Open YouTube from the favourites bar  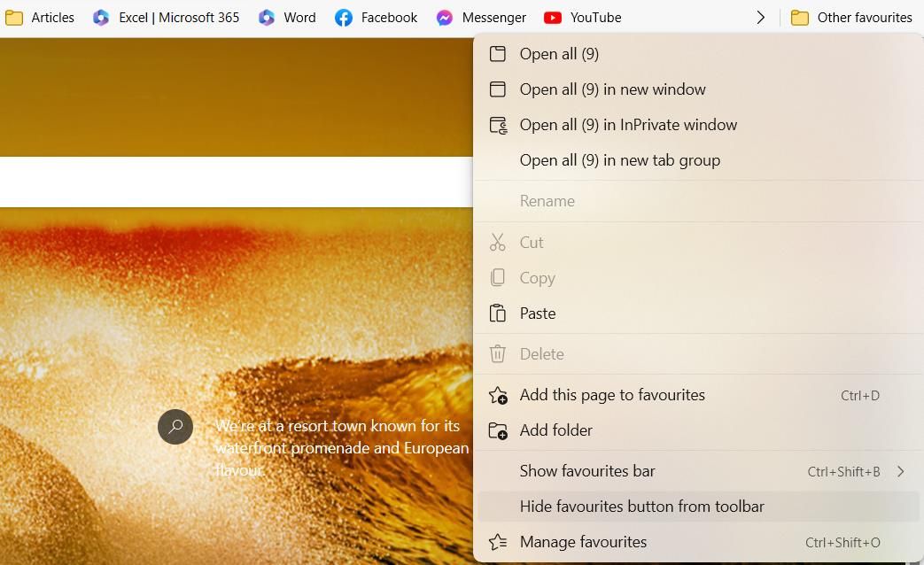click(x=582, y=17)
